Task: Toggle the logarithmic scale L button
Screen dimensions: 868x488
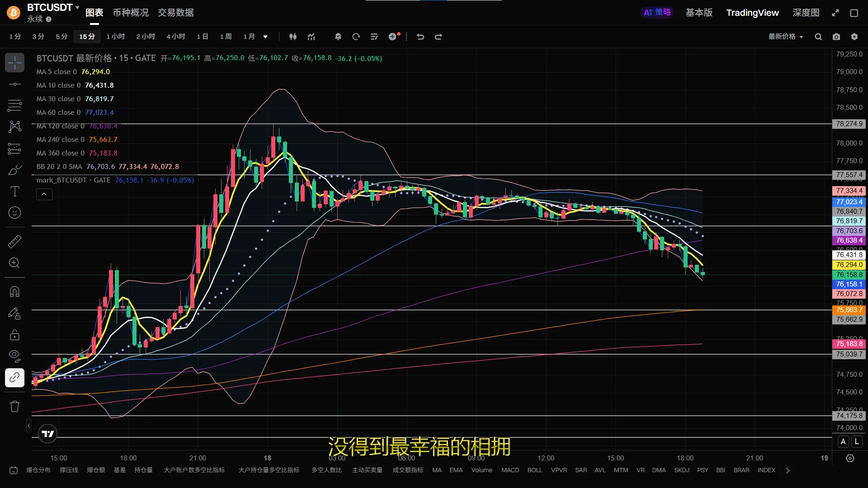Action: [857, 441]
